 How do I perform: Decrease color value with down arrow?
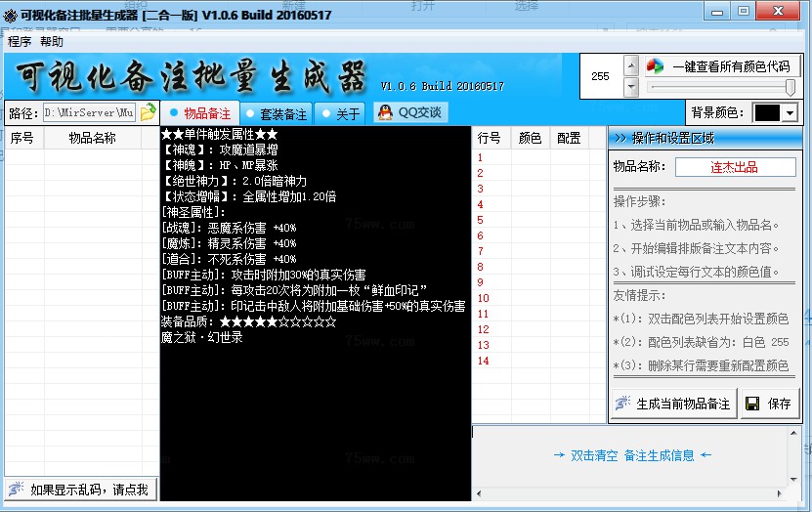630,87
